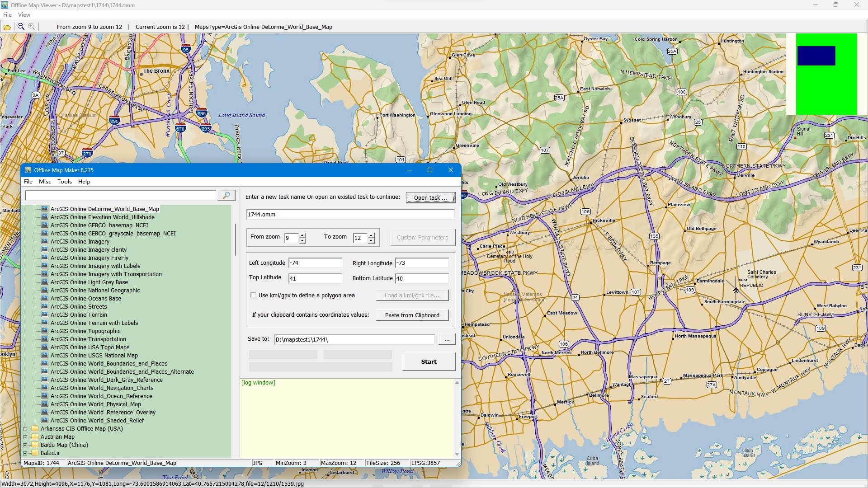Click icon beside ArcGIS Online USGS National Map
Viewport: 868px width, 488px height.
tap(45, 355)
